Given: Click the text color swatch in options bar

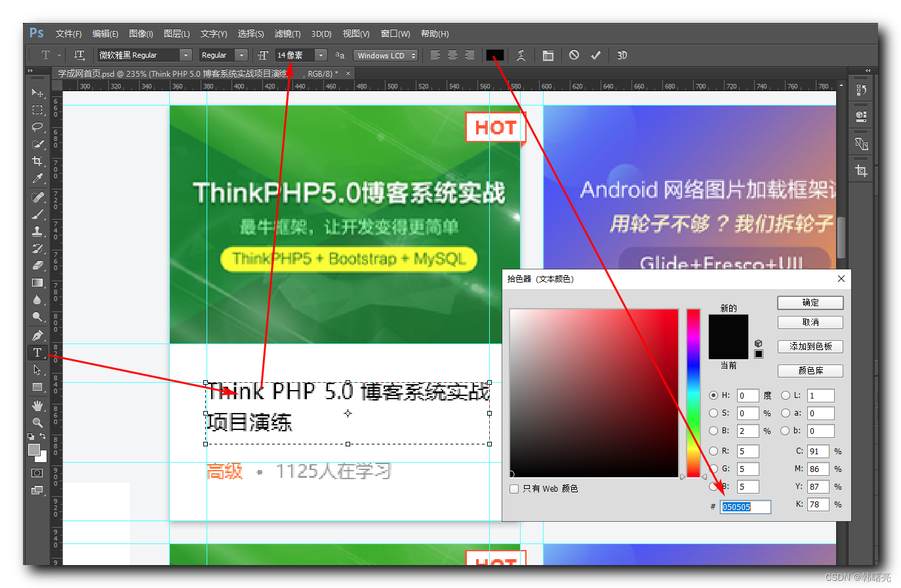Looking at the screenshot, I should pyautogui.click(x=495, y=55).
